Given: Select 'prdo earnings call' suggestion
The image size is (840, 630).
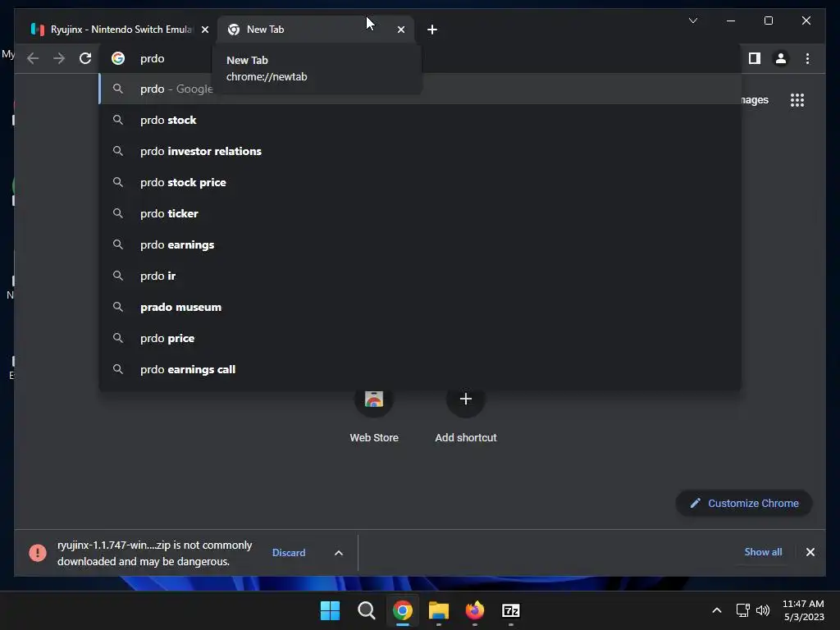Looking at the screenshot, I should click(420, 369).
